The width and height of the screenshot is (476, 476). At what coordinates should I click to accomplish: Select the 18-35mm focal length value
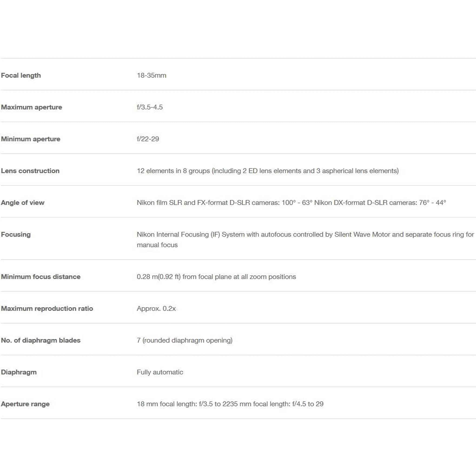152,75
